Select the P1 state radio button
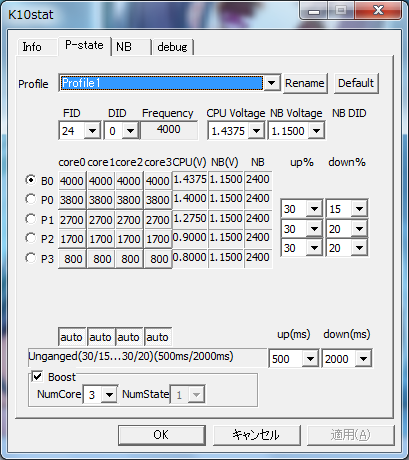 (x=31, y=219)
